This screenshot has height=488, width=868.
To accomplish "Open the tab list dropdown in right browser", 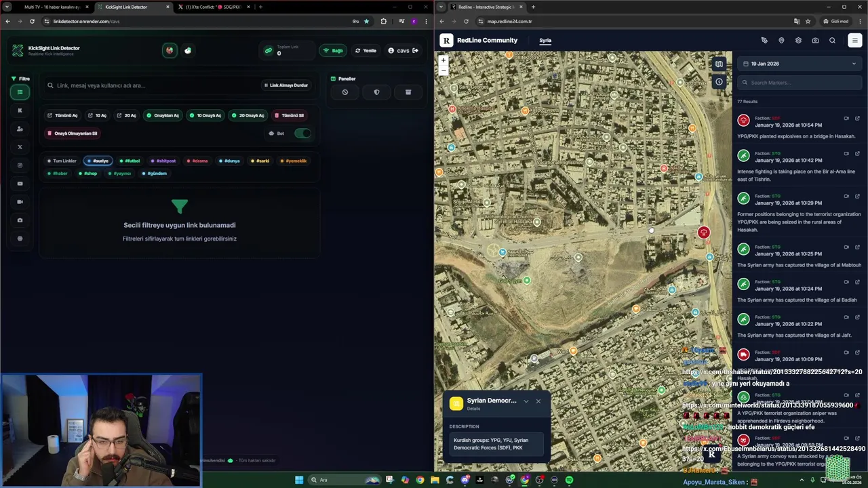I will [x=442, y=7].
